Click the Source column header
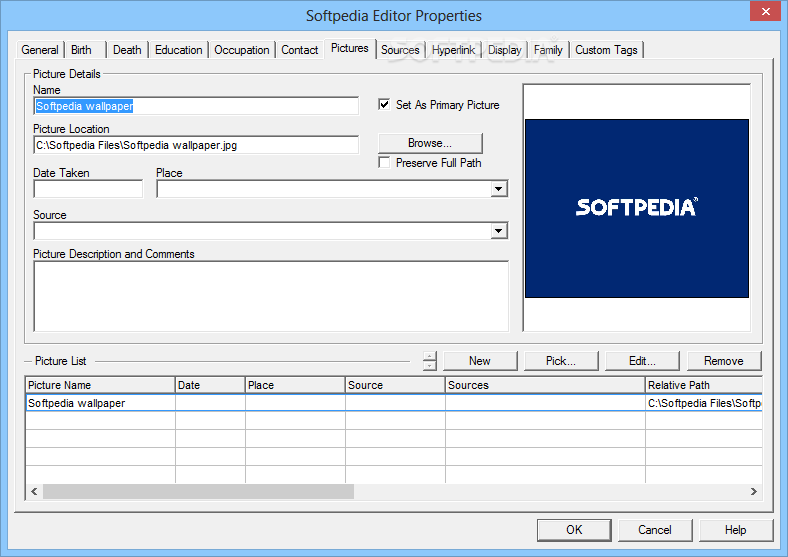The image size is (788, 557). click(x=395, y=385)
